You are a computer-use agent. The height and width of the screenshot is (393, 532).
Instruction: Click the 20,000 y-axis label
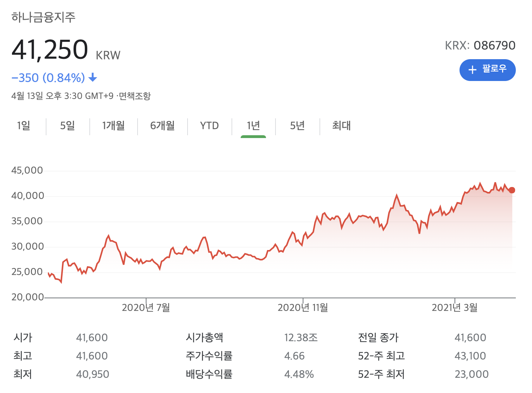click(27, 297)
